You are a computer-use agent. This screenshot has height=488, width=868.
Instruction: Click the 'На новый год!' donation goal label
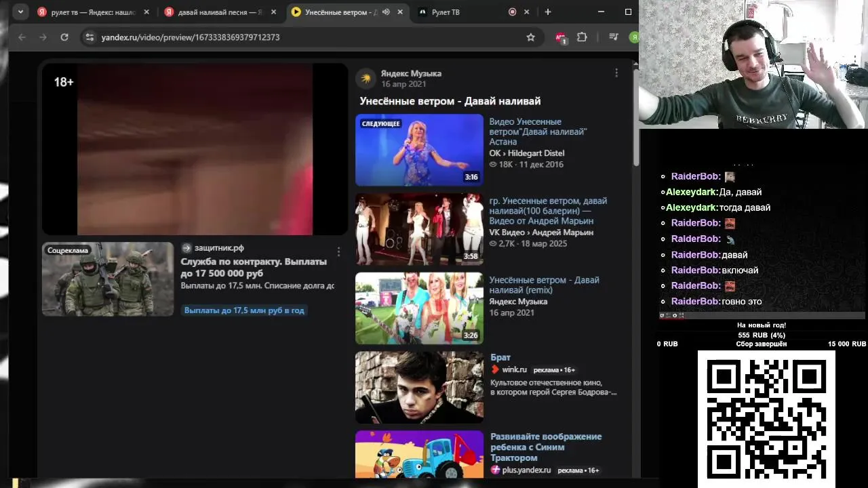coord(762,325)
